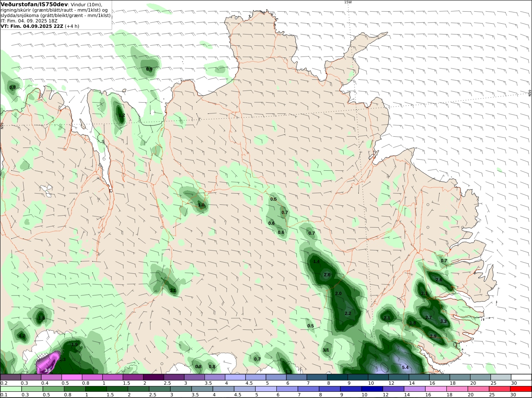Click the 1.0 precipitation value on map
This screenshot has height=398, width=532.
point(201,205)
